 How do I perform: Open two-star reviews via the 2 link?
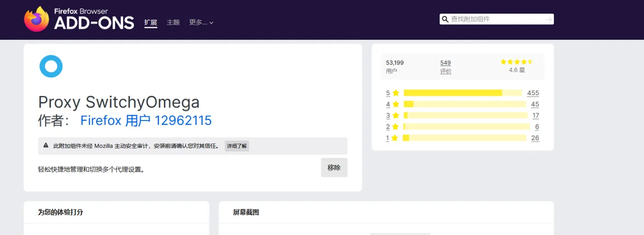pos(388,127)
